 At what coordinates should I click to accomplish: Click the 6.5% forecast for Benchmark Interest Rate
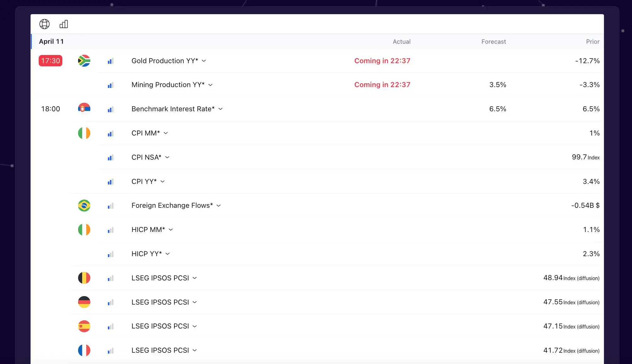498,109
